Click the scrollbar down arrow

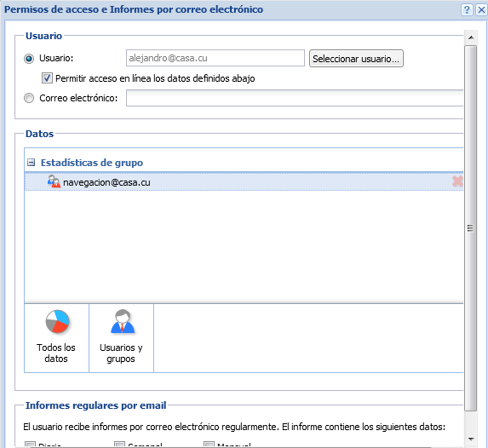(x=471, y=439)
